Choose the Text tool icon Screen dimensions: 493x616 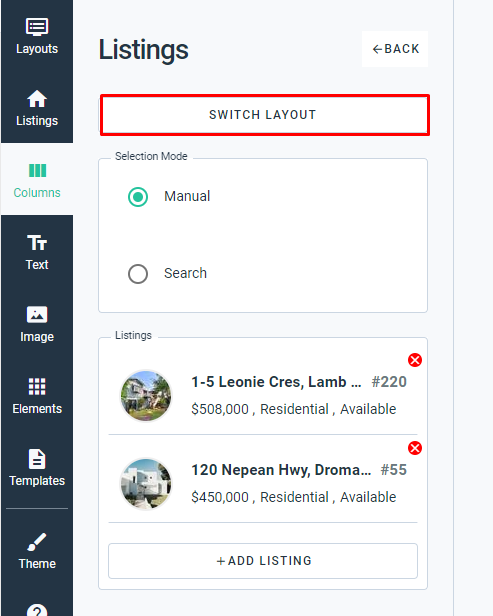coord(37,242)
